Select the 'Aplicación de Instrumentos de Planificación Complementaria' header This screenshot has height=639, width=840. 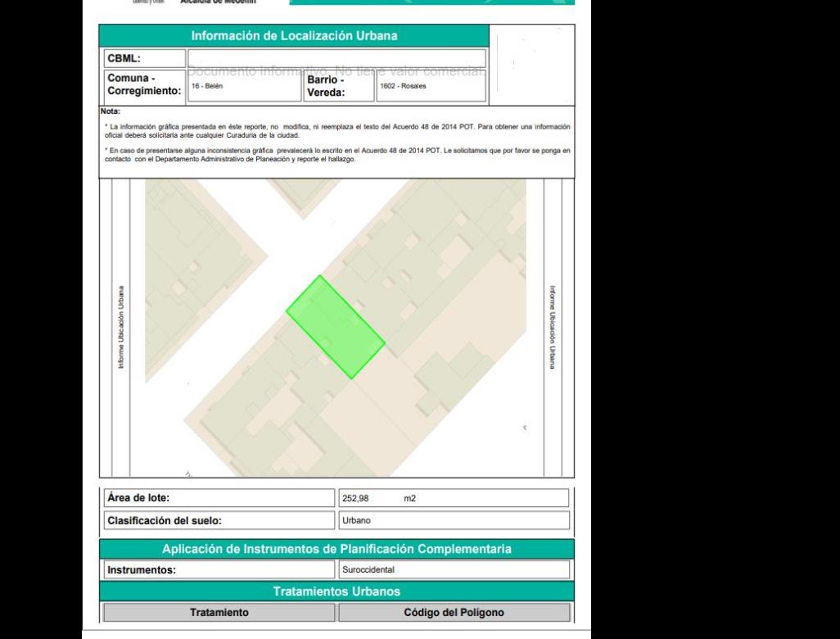coord(337,549)
